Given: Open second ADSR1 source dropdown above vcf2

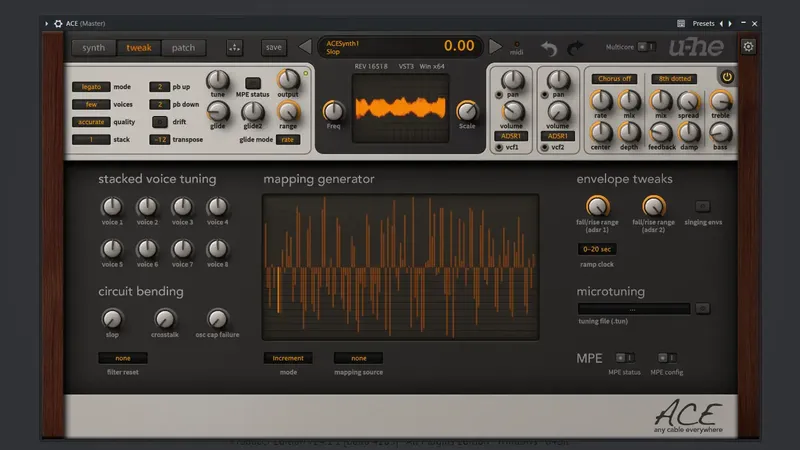Looking at the screenshot, I should click(557, 136).
